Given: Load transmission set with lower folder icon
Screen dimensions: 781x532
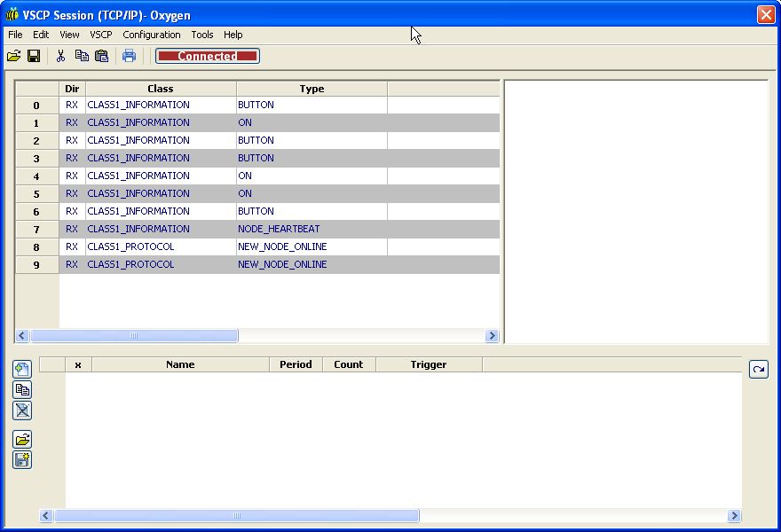Looking at the screenshot, I should (x=22, y=439).
